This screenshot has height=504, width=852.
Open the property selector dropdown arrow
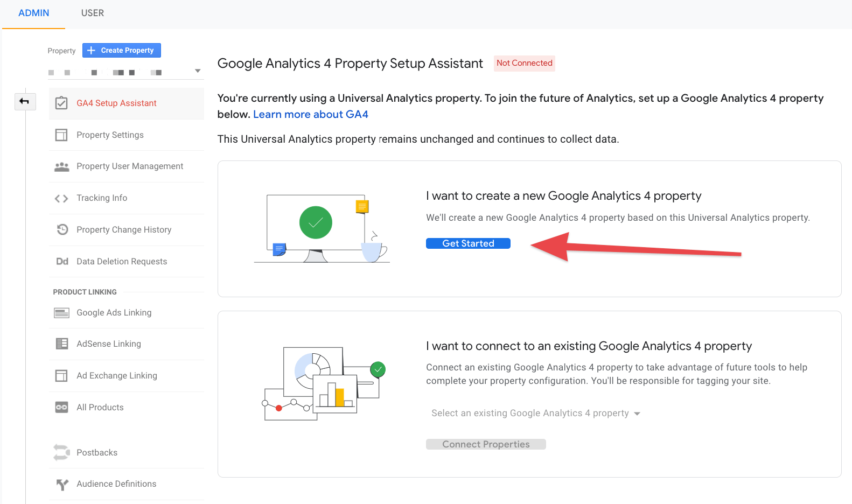[198, 71]
